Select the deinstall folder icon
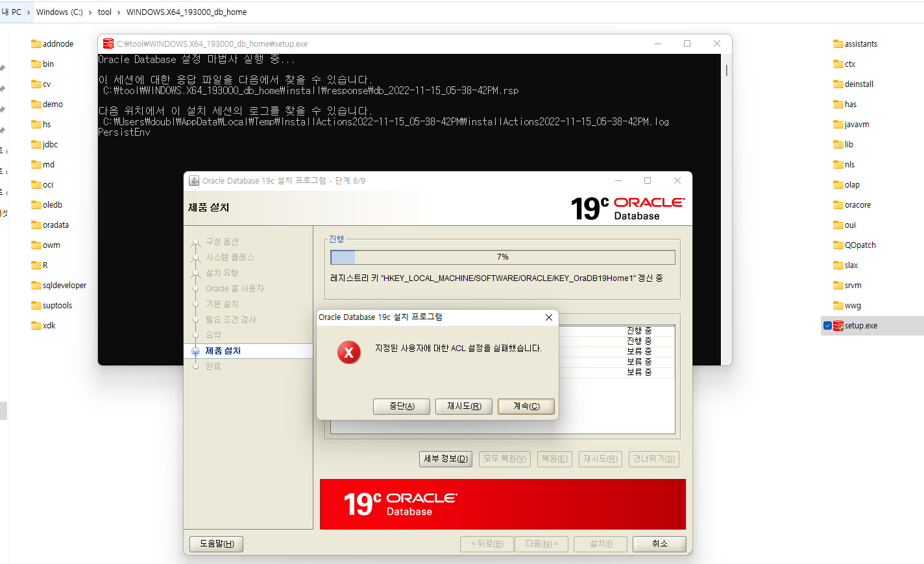Viewport: 924px width, 564px height. pyautogui.click(x=838, y=84)
